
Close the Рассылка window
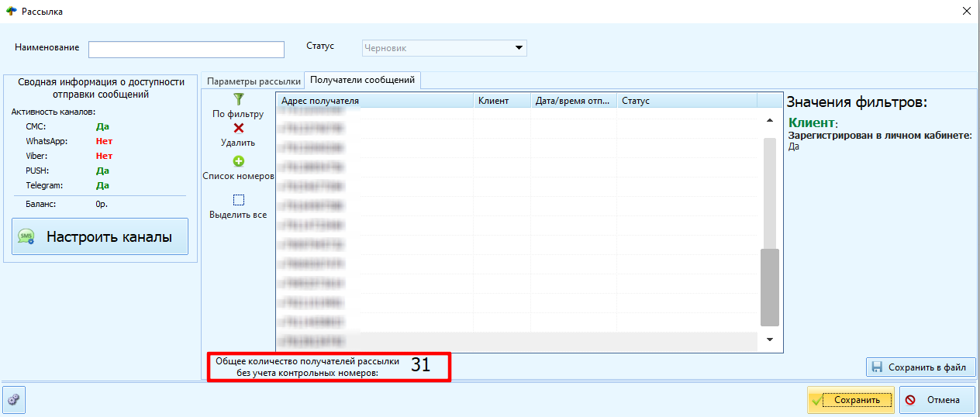click(x=965, y=11)
